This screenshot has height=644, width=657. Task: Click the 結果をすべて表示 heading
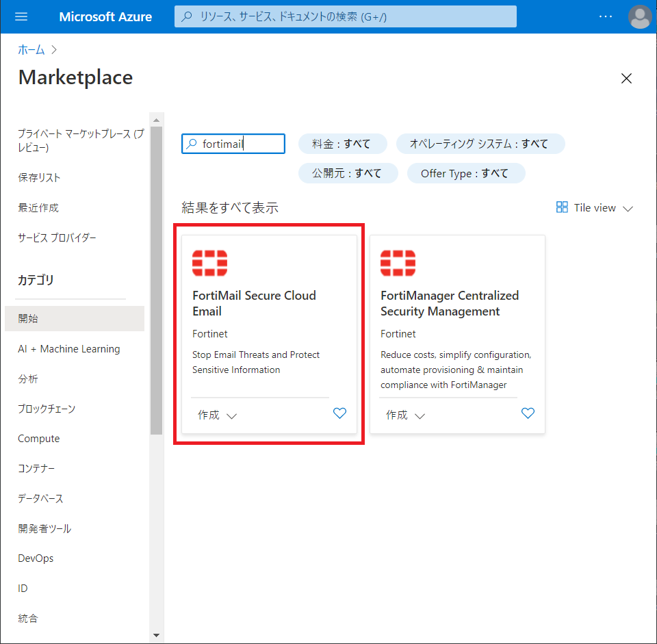pyautogui.click(x=230, y=208)
